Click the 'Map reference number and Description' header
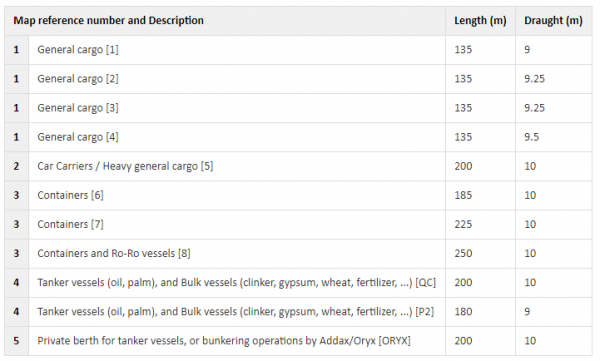 click(108, 21)
